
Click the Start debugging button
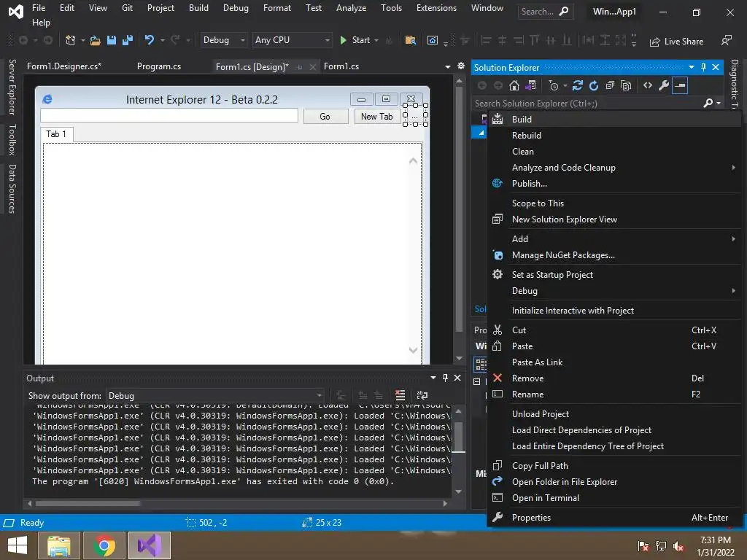click(355, 41)
